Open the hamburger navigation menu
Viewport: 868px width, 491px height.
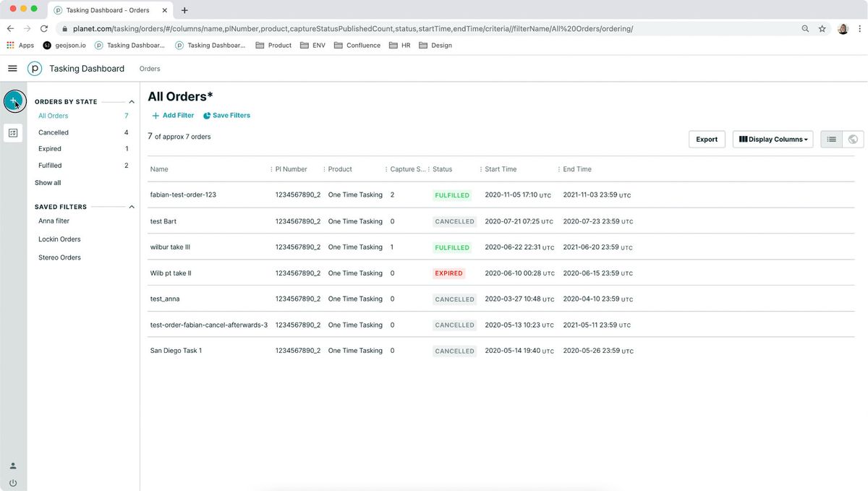(12, 69)
